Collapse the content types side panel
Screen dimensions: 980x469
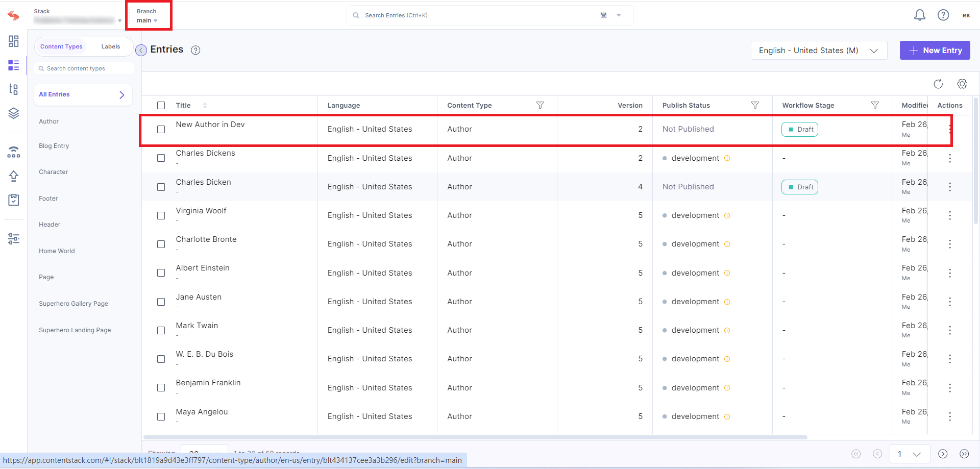pos(141,50)
